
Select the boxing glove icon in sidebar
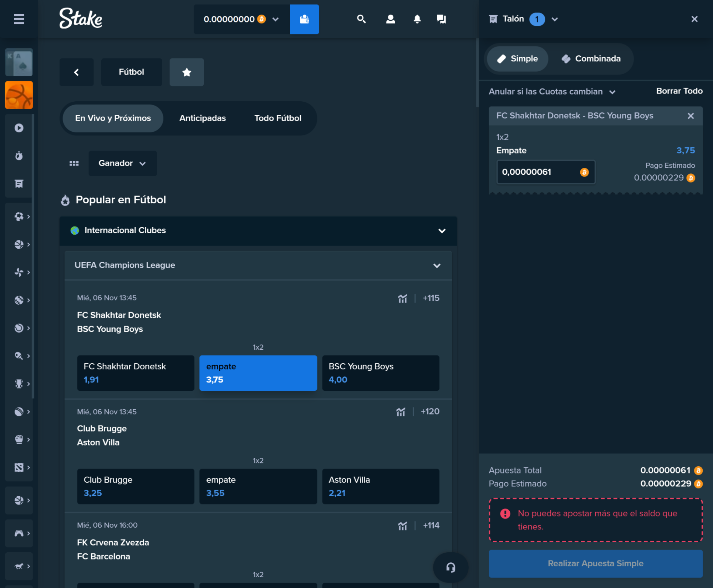click(x=19, y=439)
